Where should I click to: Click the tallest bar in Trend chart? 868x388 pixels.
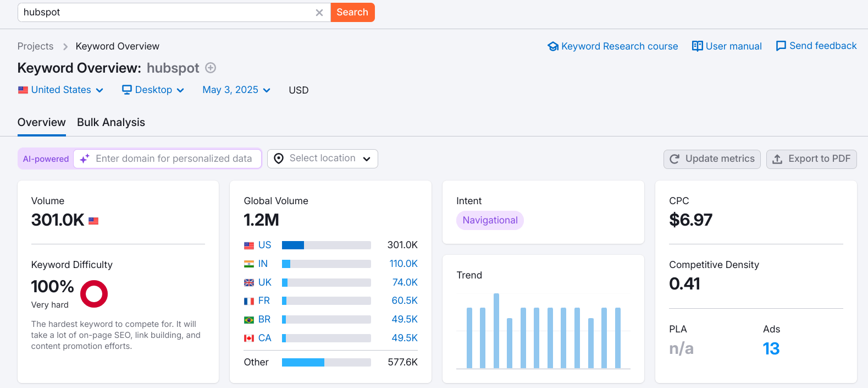coord(496,331)
